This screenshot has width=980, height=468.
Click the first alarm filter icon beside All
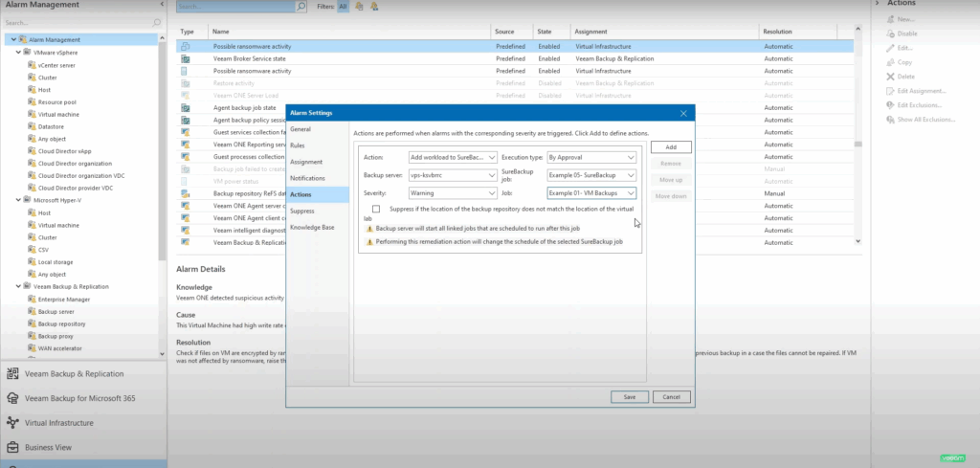coord(359,6)
